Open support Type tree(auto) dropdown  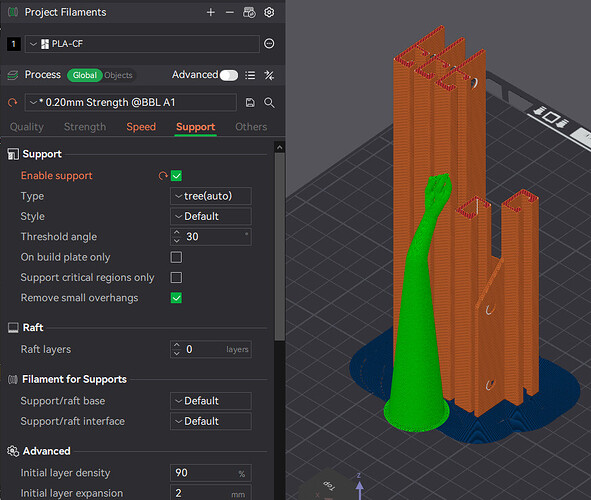click(211, 196)
